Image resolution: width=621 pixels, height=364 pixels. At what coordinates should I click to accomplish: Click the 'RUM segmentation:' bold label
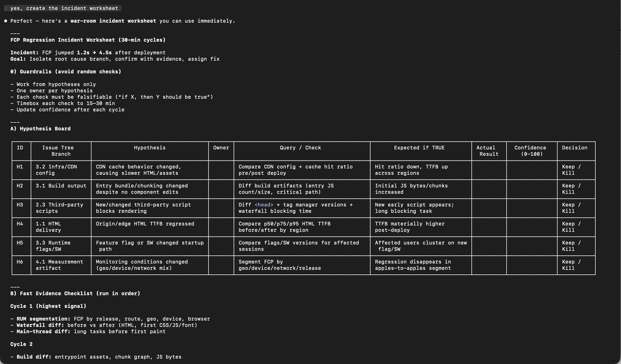[43, 319]
